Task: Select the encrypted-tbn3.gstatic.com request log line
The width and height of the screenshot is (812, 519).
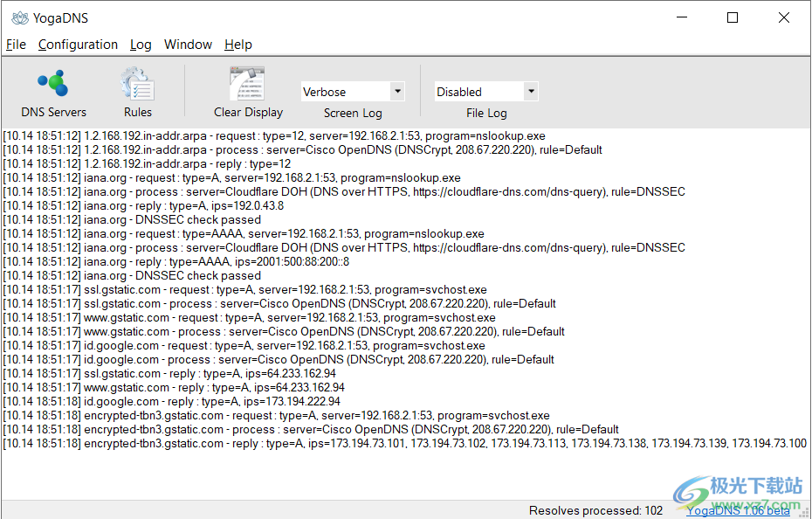Action: coord(276,416)
